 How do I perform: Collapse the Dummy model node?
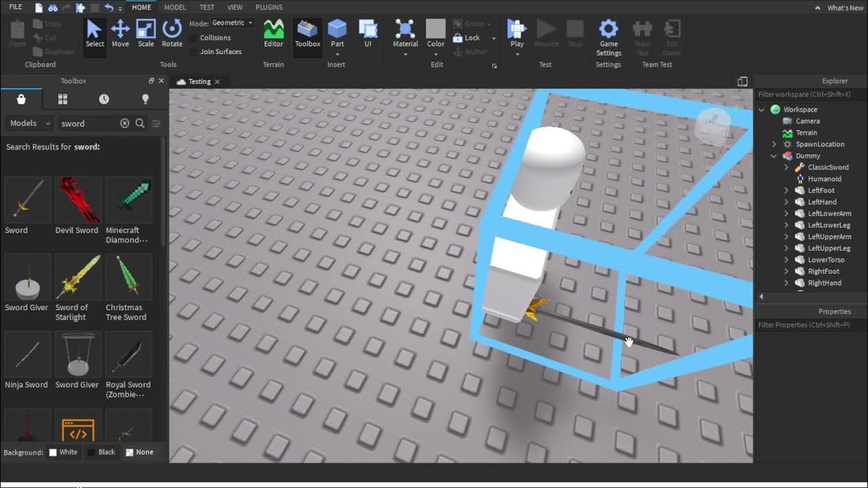[774, 156]
